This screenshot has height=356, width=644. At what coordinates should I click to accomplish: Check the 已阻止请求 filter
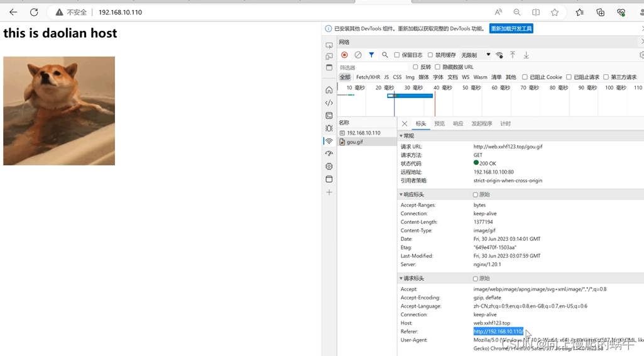pyautogui.click(x=569, y=77)
